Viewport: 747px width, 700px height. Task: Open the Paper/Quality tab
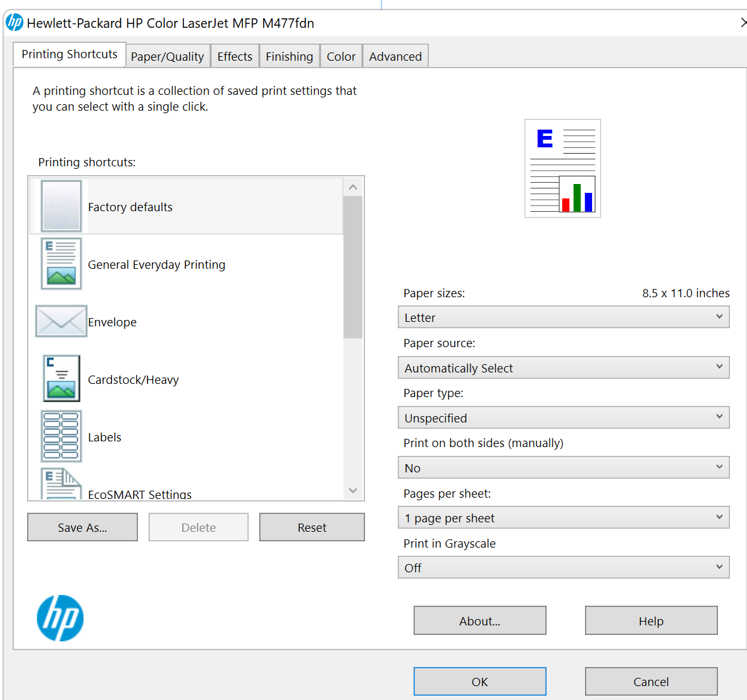pos(168,56)
